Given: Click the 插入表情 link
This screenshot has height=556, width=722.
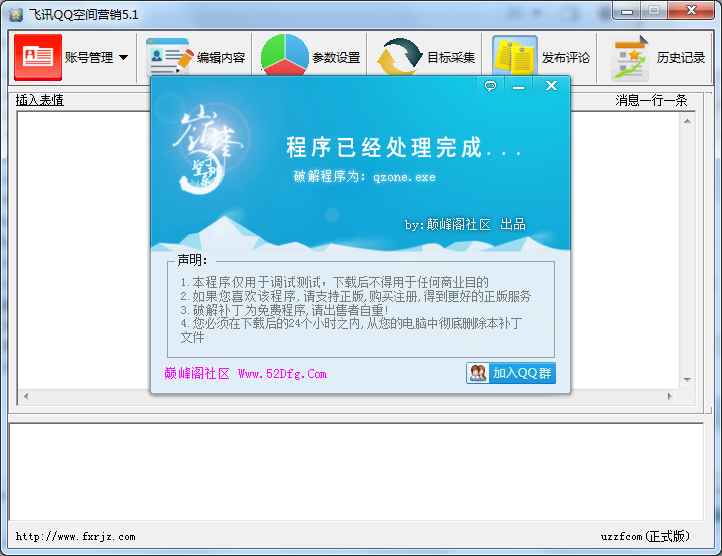Looking at the screenshot, I should point(40,100).
